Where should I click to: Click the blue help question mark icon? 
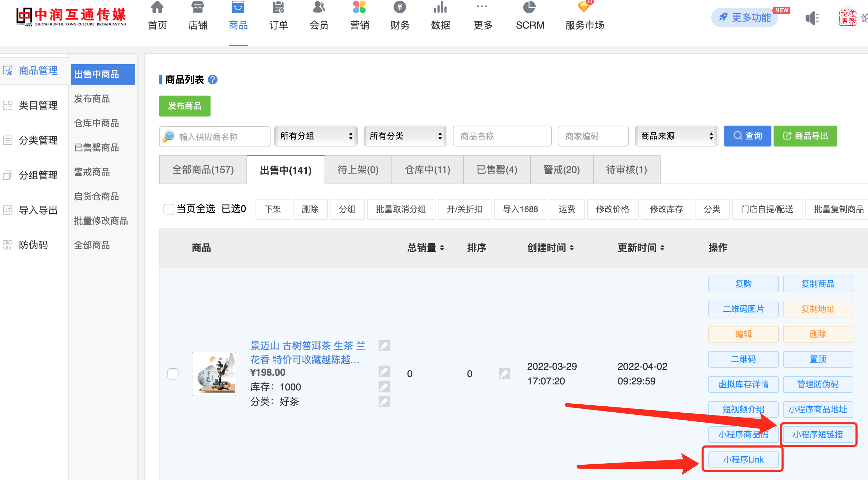click(213, 80)
